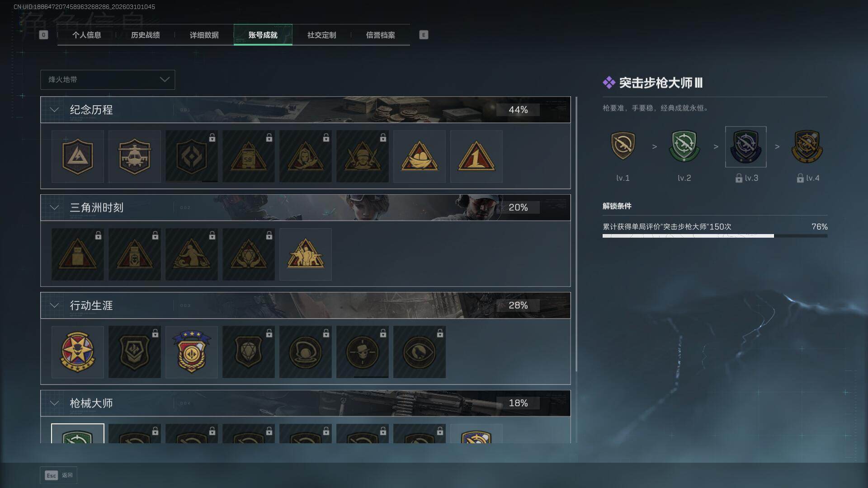Select the helicopter badge in 纪念历程
Viewport: 868px width, 488px height.
[134, 156]
